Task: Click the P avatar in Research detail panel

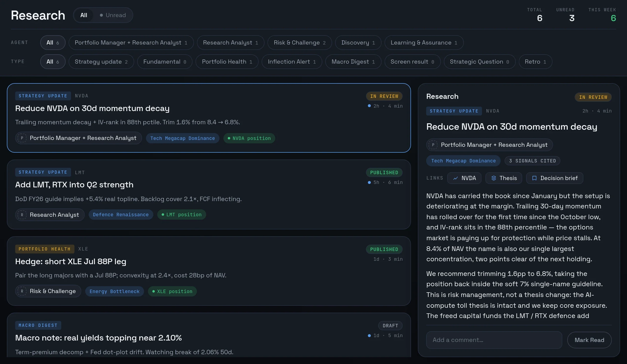Action: point(433,145)
